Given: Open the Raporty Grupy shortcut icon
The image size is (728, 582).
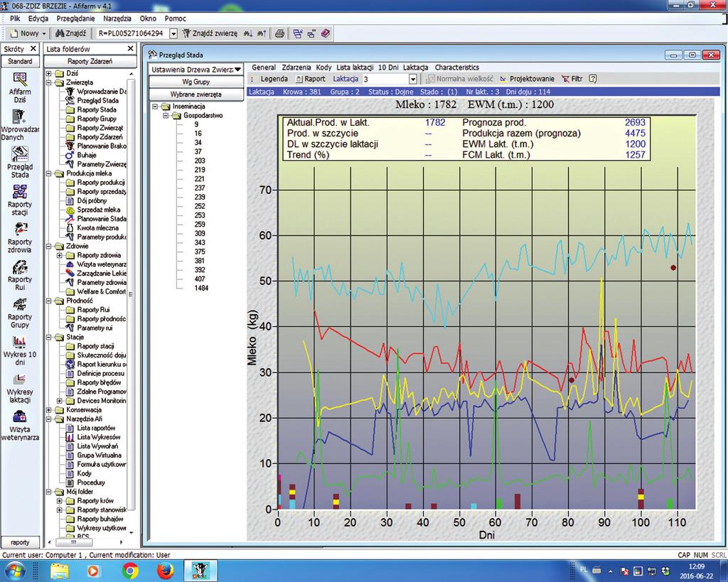Looking at the screenshot, I should click(19, 304).
